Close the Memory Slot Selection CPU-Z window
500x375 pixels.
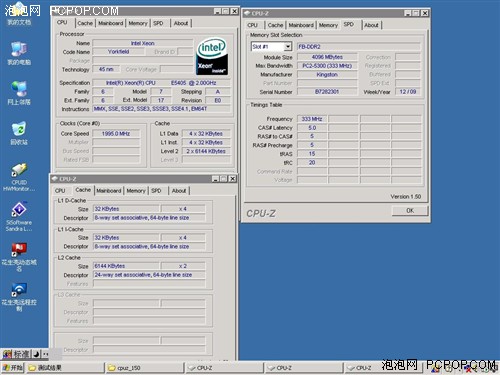[x=425, y=13]
